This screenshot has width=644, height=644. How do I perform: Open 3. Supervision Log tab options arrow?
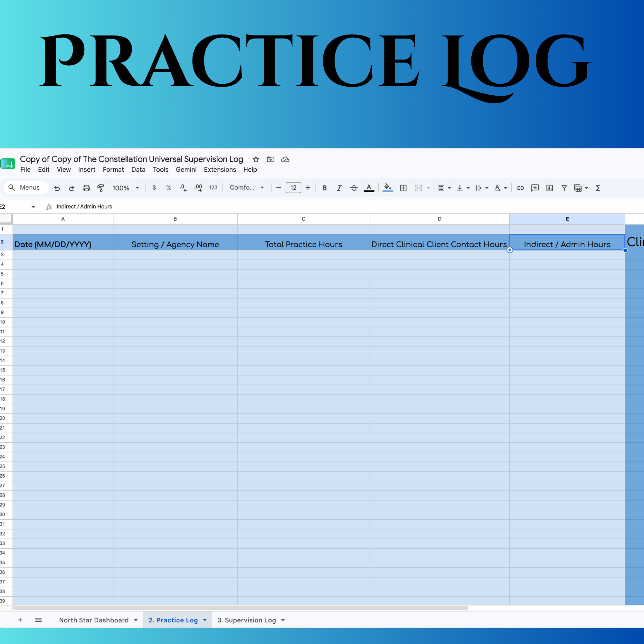[x=283, y=620]
